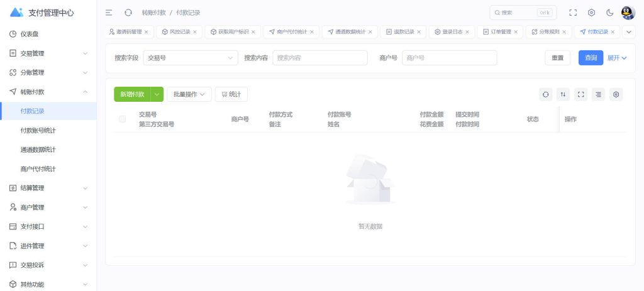The height and width of the screenshot is (291, 644).
Task: Open 通道数据统计 in the sidebar
Action: pos(48,150)
